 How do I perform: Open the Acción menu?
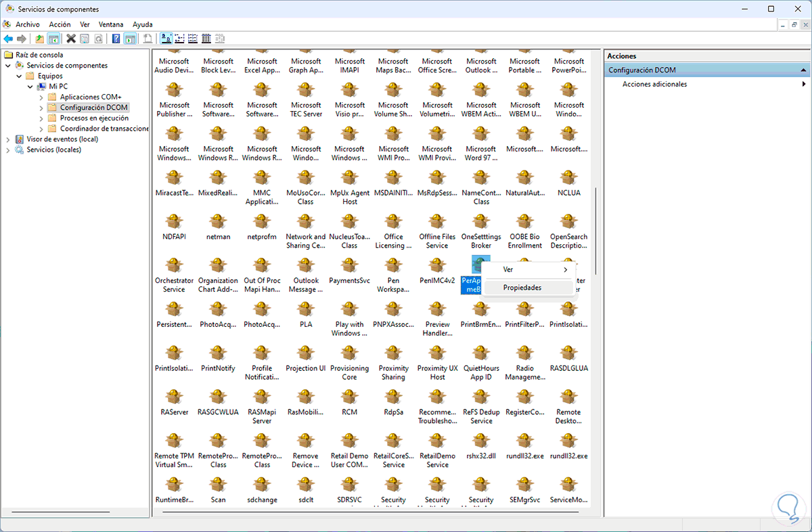point(60,24)
